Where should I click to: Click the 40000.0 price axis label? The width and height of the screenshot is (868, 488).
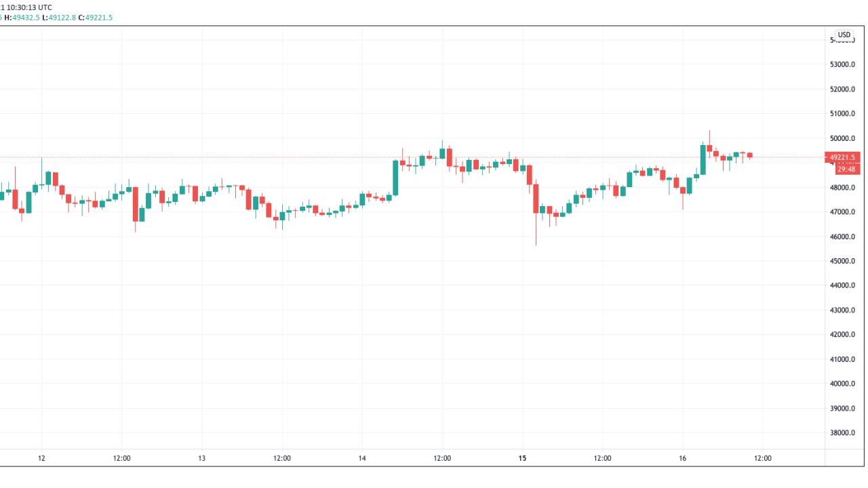pos(842,384)
